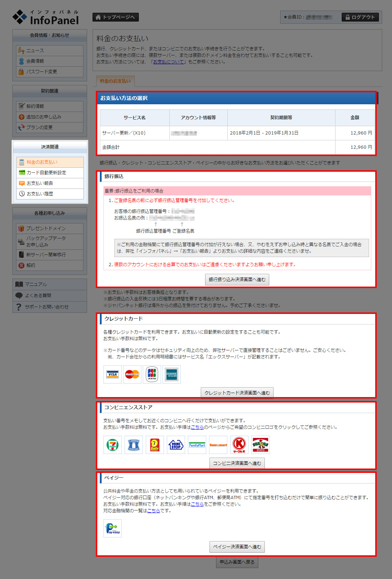The image size is (392, 579).
Task: Open サポートお問い合わせ link
Action: pos(50,307)
